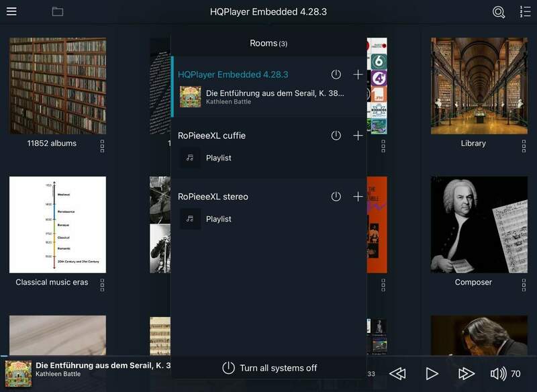Screen dimensions: 537x392
Task: Click the volume speaker icon
Action: coord(498,374)
